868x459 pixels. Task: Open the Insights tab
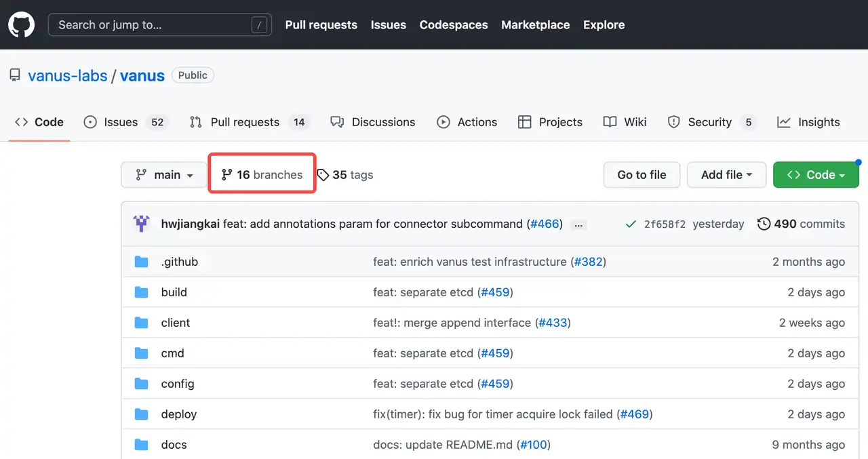[x=809, y=122]
